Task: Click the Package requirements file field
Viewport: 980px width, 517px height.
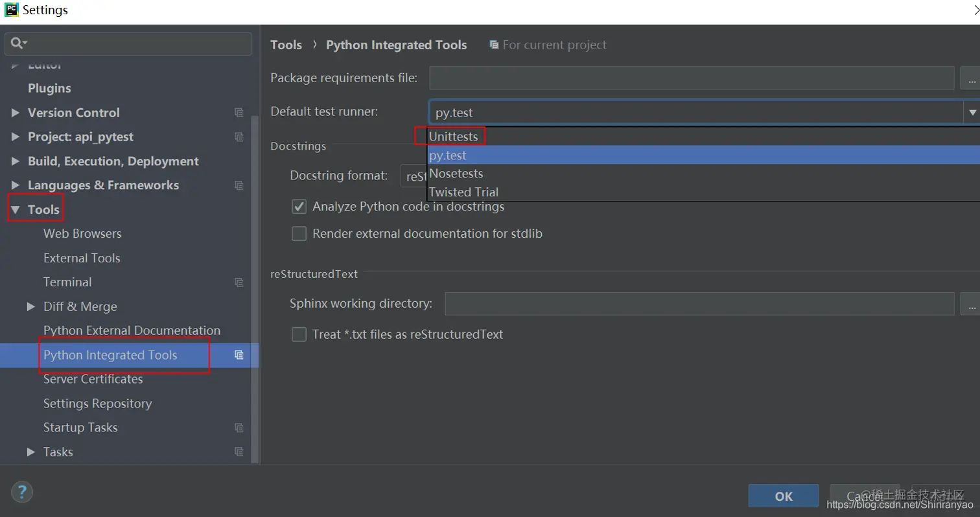Action: (692, 78)
